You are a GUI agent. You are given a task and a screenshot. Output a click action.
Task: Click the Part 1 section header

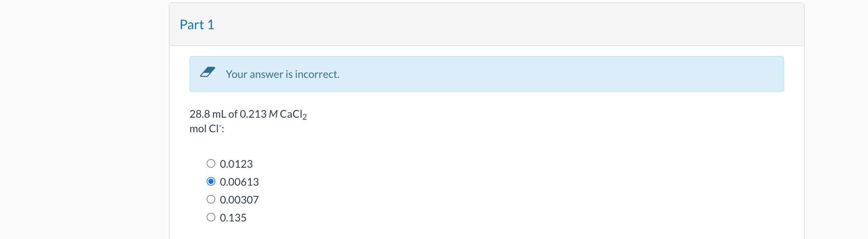(x=197, y=24)
